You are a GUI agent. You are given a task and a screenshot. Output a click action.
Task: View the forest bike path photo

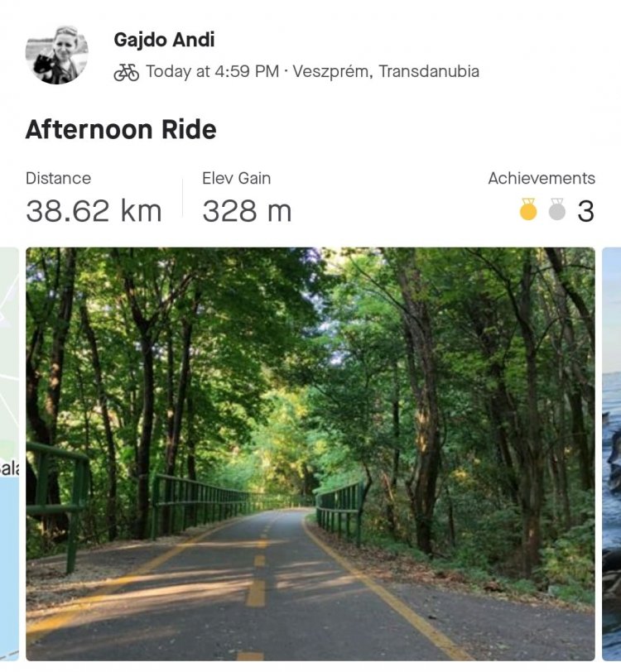(x=310, y=454)
